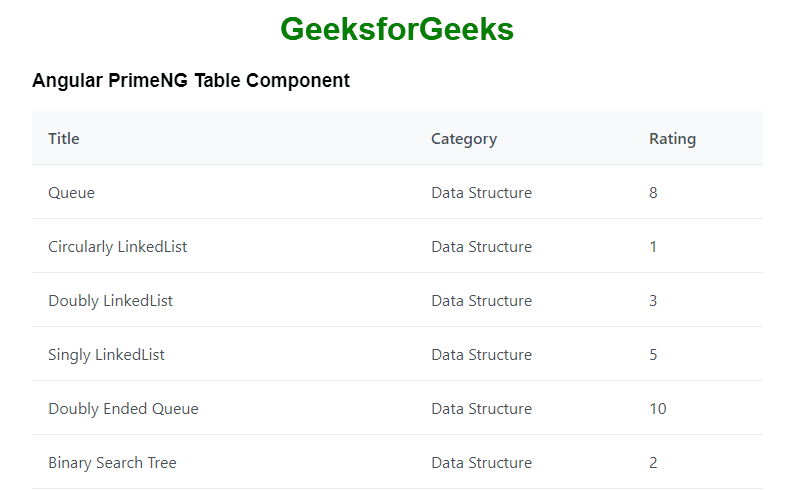Click the Rating column header
The image size is (798, 490).
click(x=672, y=139)
